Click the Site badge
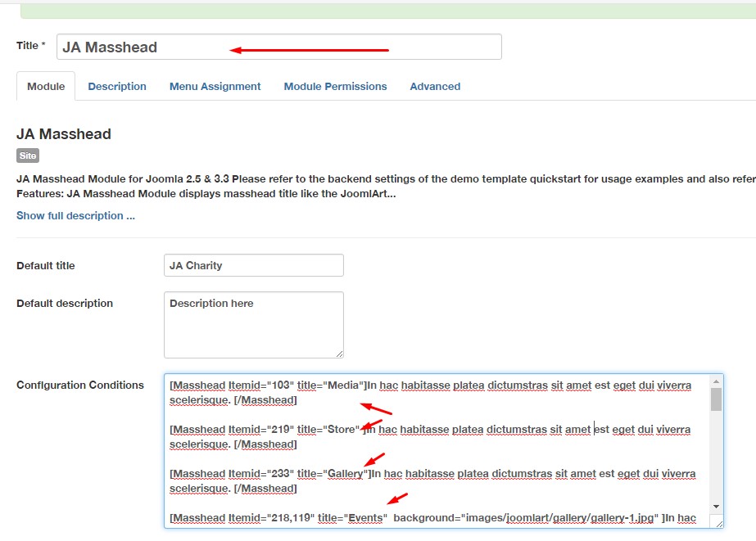The width and height of the screenshot is (756, 541). click(28, 156)
